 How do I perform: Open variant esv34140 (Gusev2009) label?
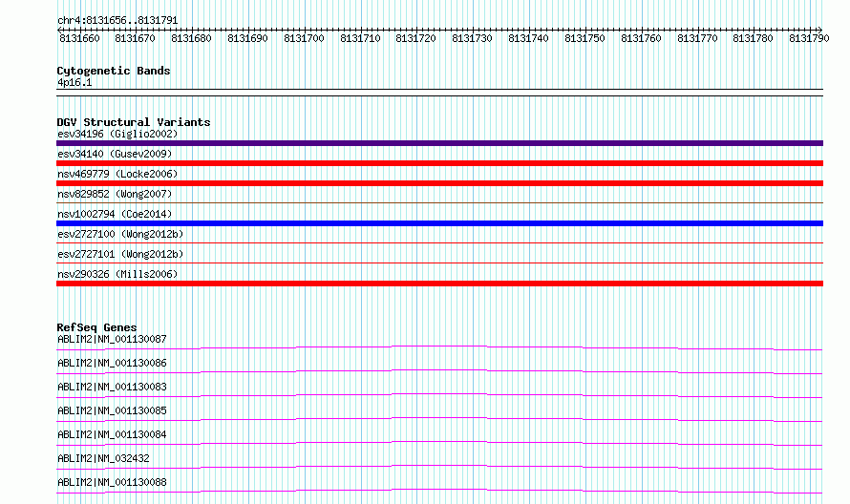[x=115, y=154]
